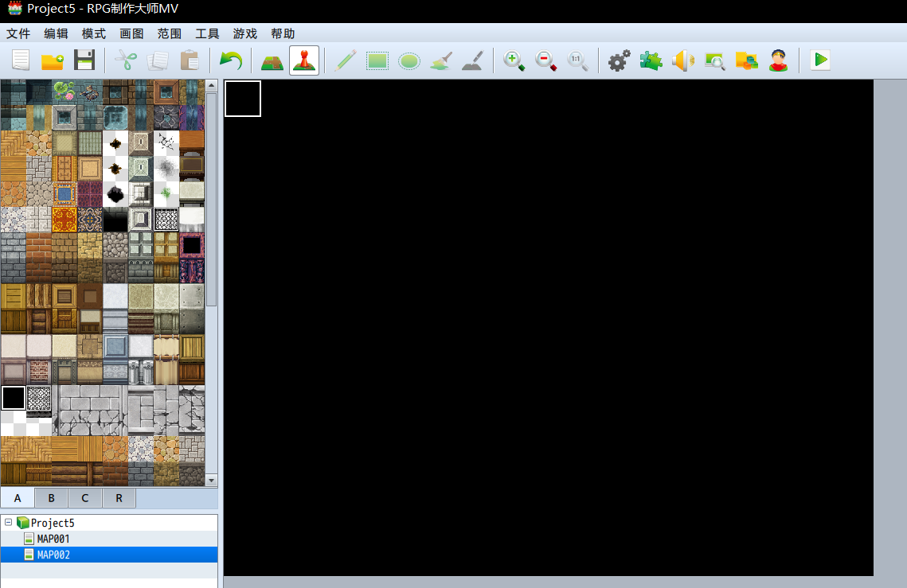The width and height of the screenshot is (907, 588).
Task: Open the 范围 menu
Action: coord(170,33)
